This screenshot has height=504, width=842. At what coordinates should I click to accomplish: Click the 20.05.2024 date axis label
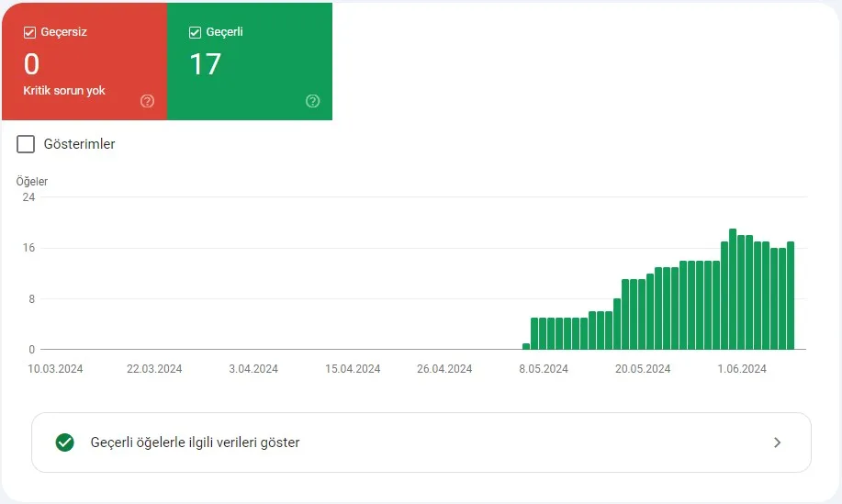point(643,369)
